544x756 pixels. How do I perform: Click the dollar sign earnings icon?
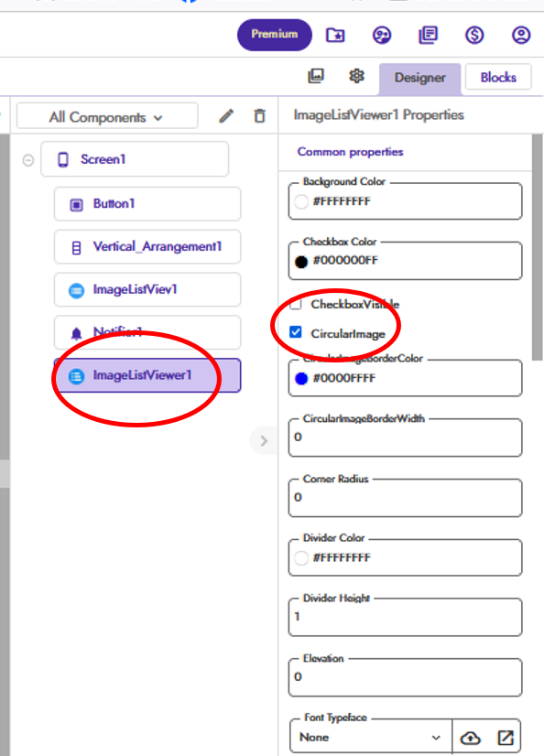click(474, 35)
